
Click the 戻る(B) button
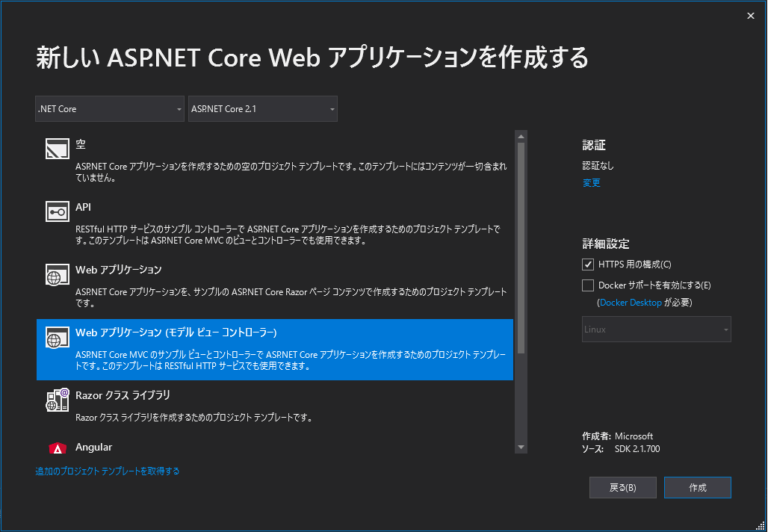click(x=622, y=487)
